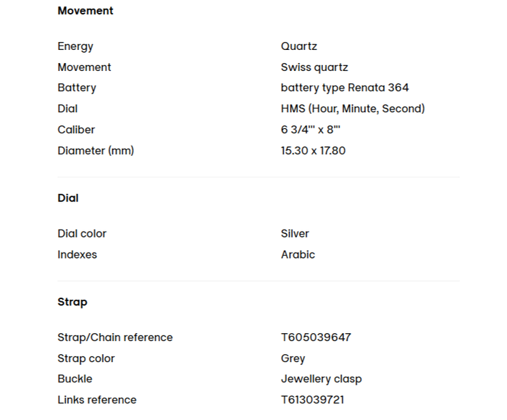Click battery type Renata 364 text
Viewport: 507px width, 420px height.
345,88
